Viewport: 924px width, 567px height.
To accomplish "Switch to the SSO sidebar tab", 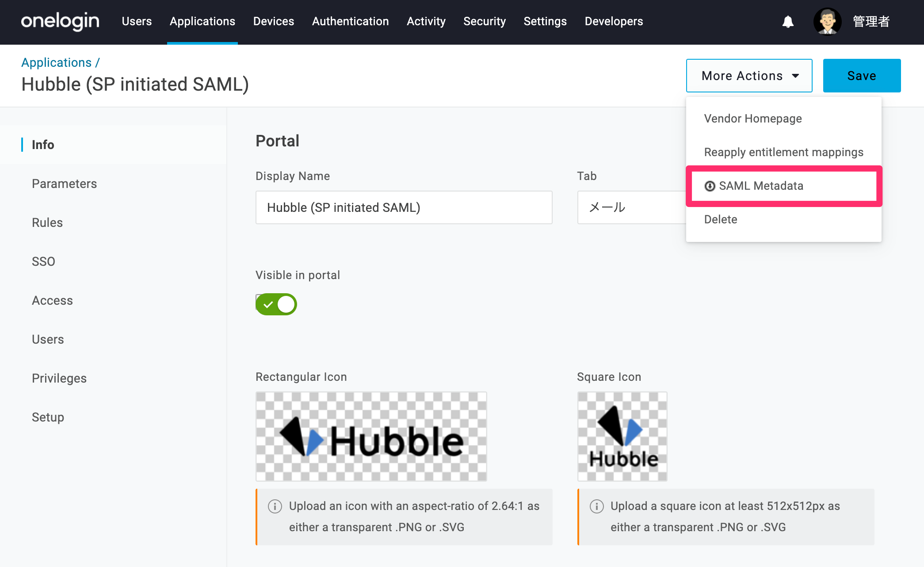I will coord(113,261).
